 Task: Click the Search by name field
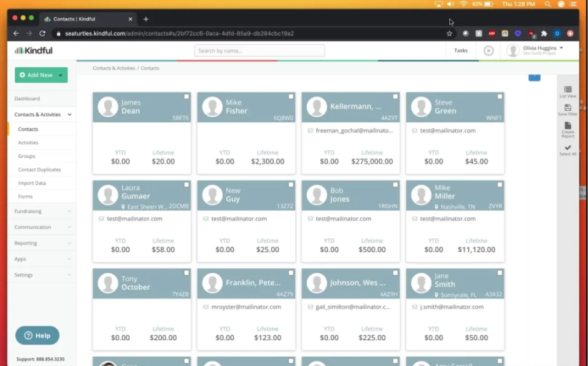pos(260,51)
